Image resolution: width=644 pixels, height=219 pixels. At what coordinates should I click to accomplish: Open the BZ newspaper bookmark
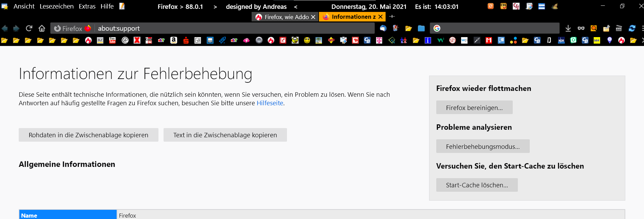click(100, 40)
